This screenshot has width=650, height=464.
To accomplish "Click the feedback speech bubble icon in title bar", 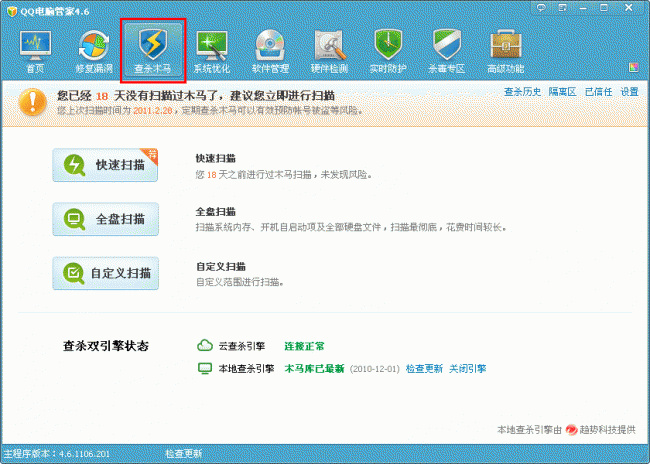I will pos(541,7).
